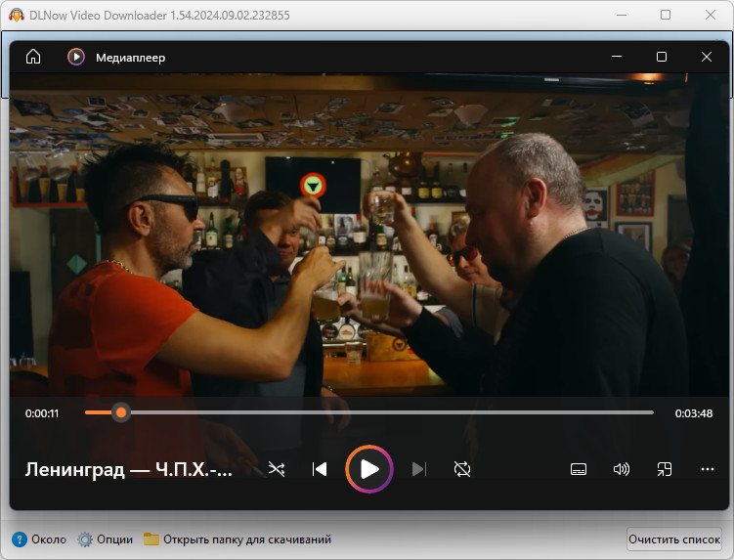Click the Media Player app logo
Viewport: 734px width, 560px height.
pyautogui.click(x=76, y=57)
